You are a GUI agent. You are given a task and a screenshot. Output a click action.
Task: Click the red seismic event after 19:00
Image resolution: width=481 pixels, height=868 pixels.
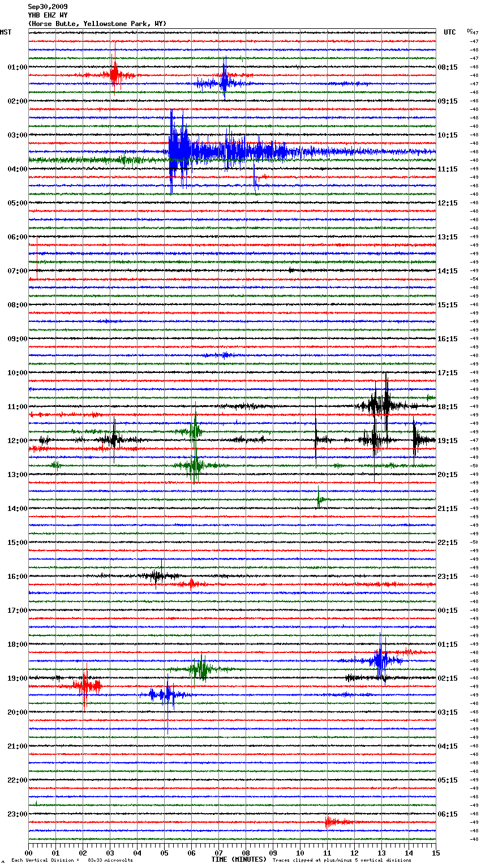pos(86,686)
